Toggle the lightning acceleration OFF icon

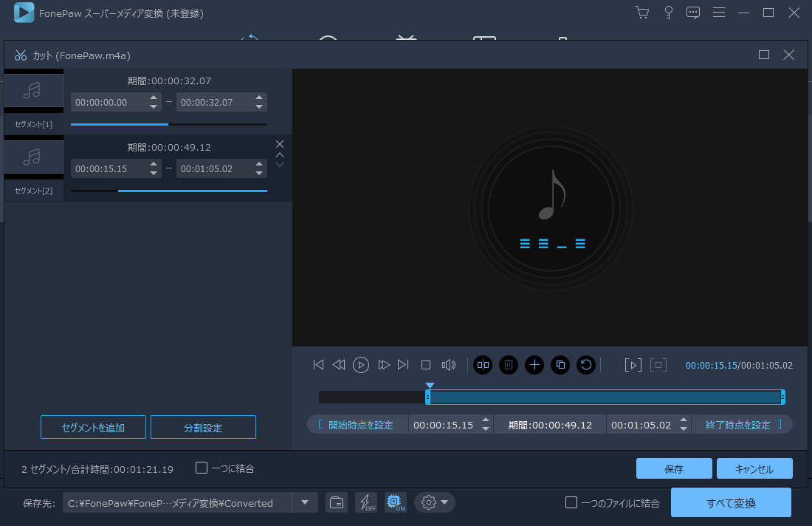366,502
